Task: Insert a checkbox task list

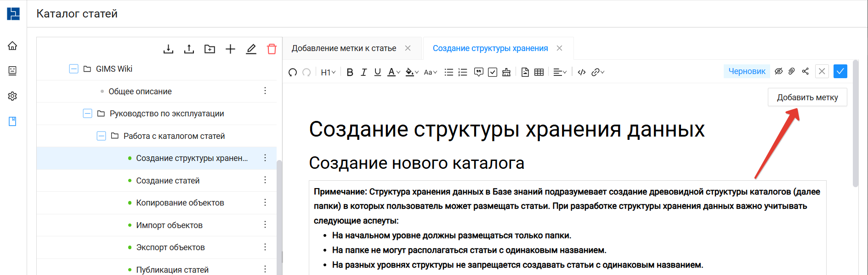Action: click(x=492, y=72)
